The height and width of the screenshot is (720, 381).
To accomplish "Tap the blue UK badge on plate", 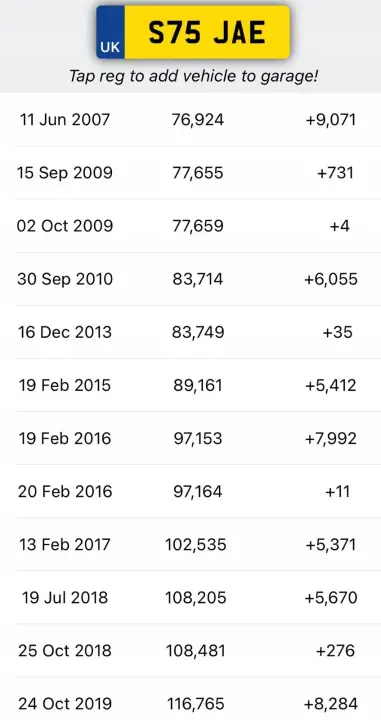I will click(x=110, y=32).
